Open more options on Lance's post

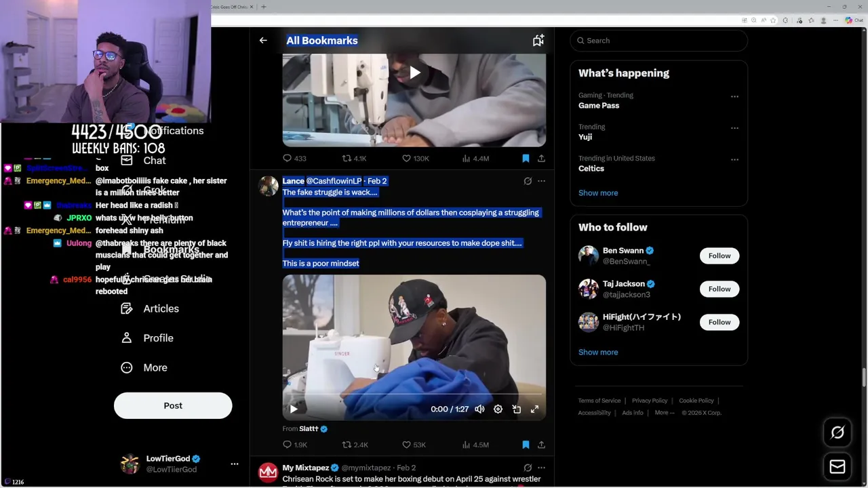coord(541,181)
